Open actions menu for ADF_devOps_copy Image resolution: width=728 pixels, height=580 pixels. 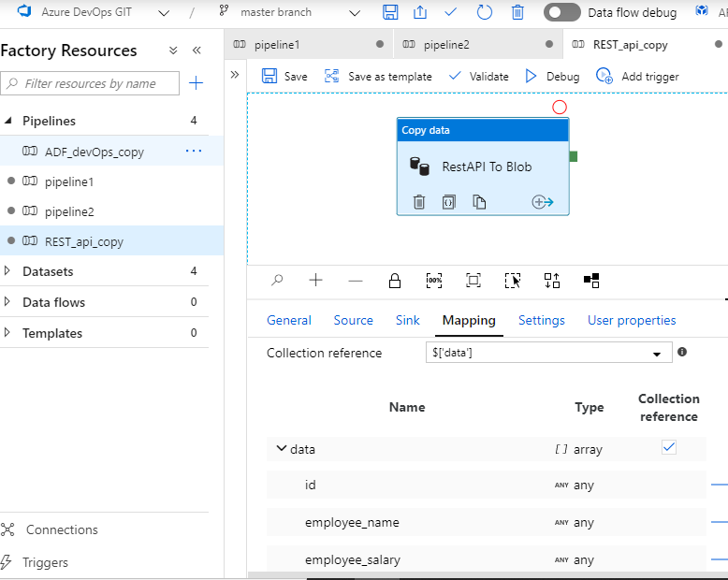(x=193, y=151)
